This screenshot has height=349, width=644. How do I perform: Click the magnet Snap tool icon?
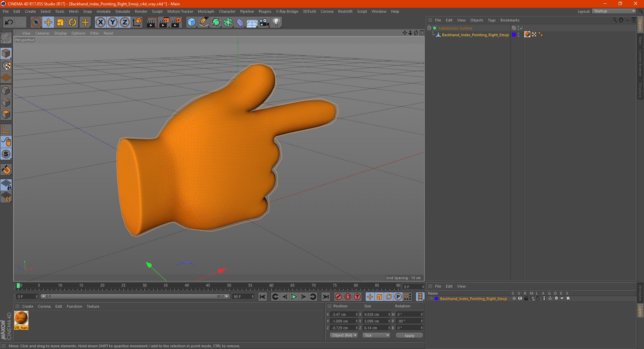6,170
